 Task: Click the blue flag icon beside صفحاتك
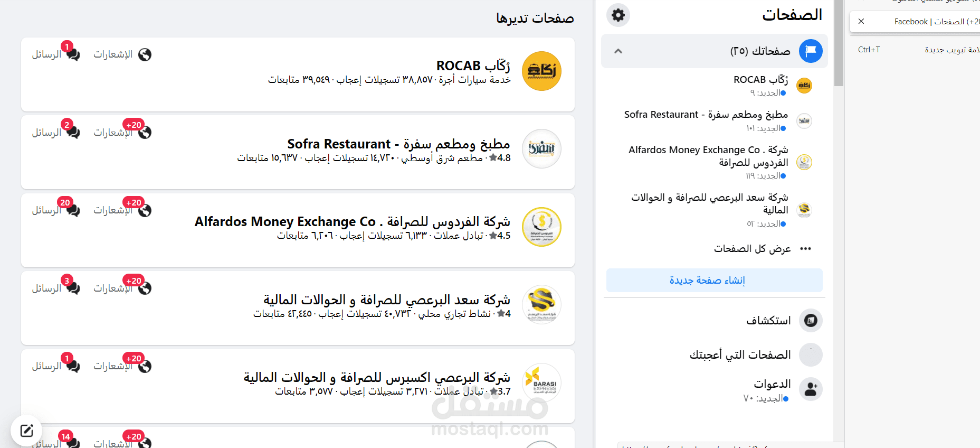[x=811, y=51]
